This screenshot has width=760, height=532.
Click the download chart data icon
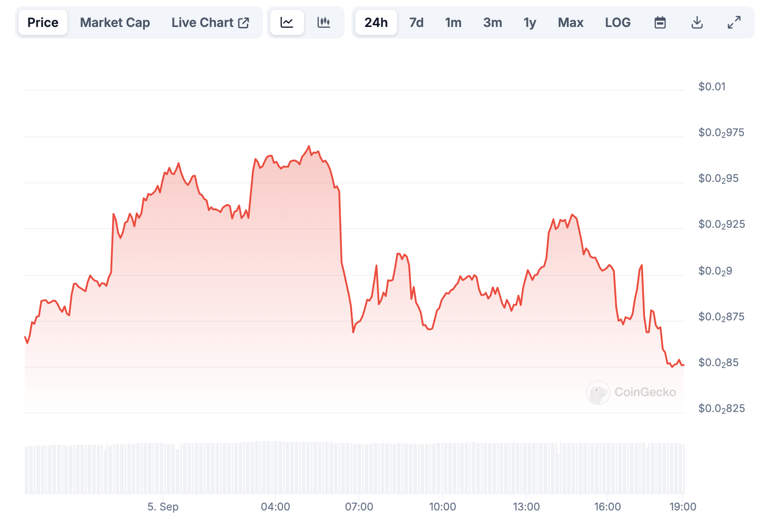point(697,22)
